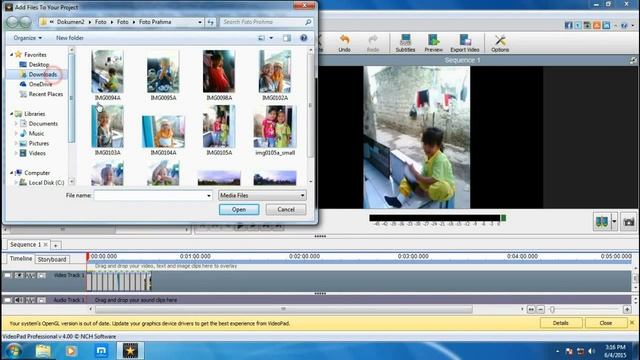Screen dimensions: 640x360
Task: Click the change view icon in dialog toolbar
Action: (x=261, y=38)
